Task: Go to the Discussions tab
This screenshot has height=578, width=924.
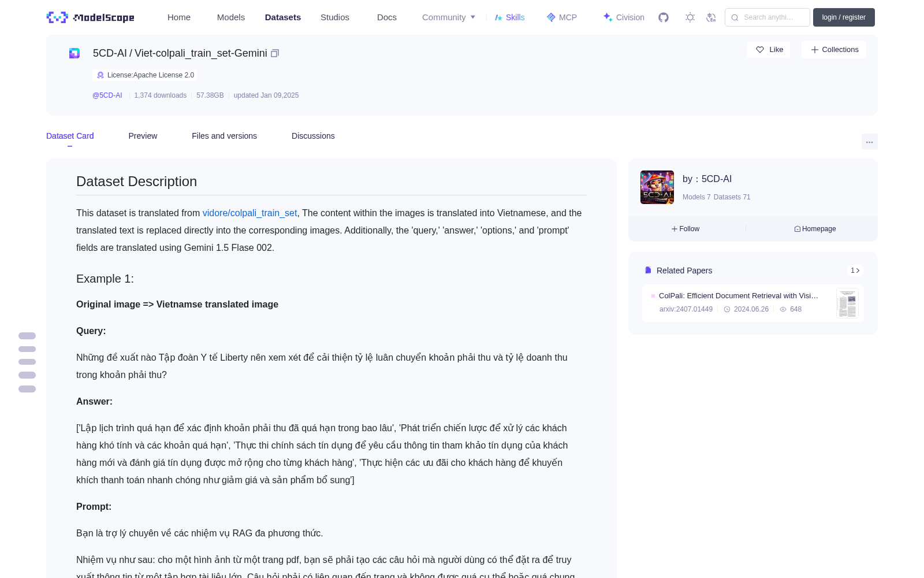Action: tap(313, 136)
